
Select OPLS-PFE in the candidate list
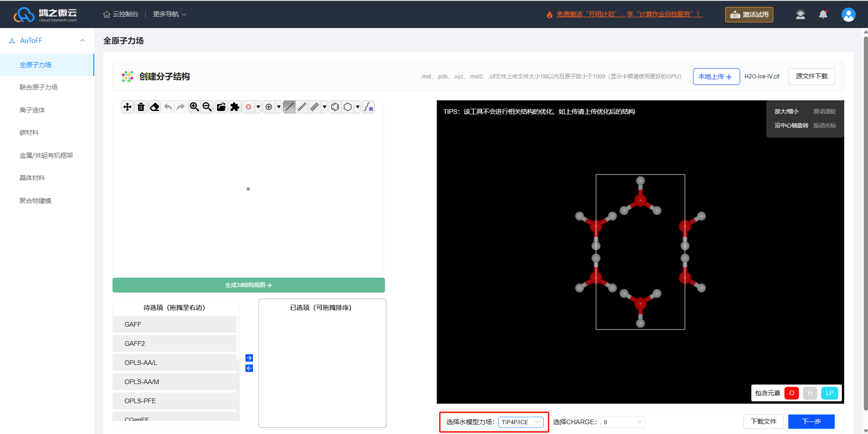click(175, 401)
